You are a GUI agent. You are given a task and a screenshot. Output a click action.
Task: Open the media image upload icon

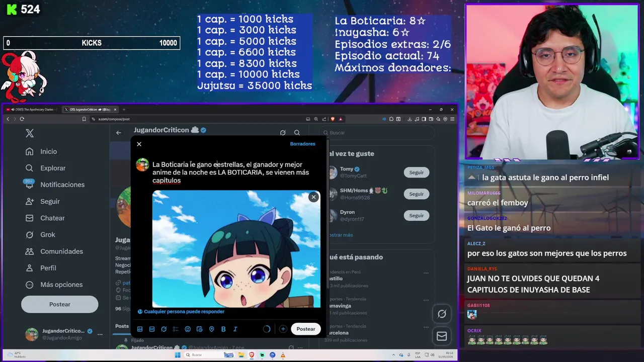pos(140,329)
